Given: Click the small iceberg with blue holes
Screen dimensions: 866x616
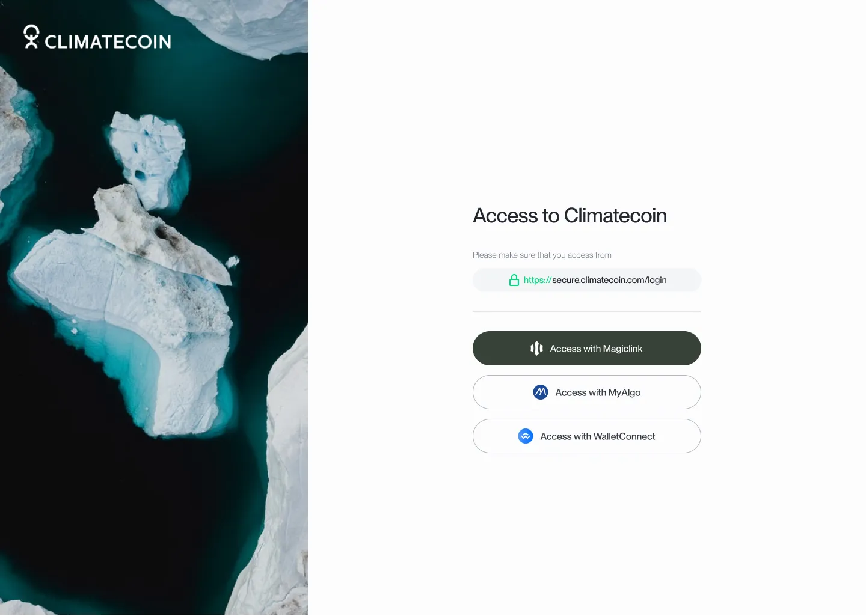Looking at the screenshot, I should (147, 159).
